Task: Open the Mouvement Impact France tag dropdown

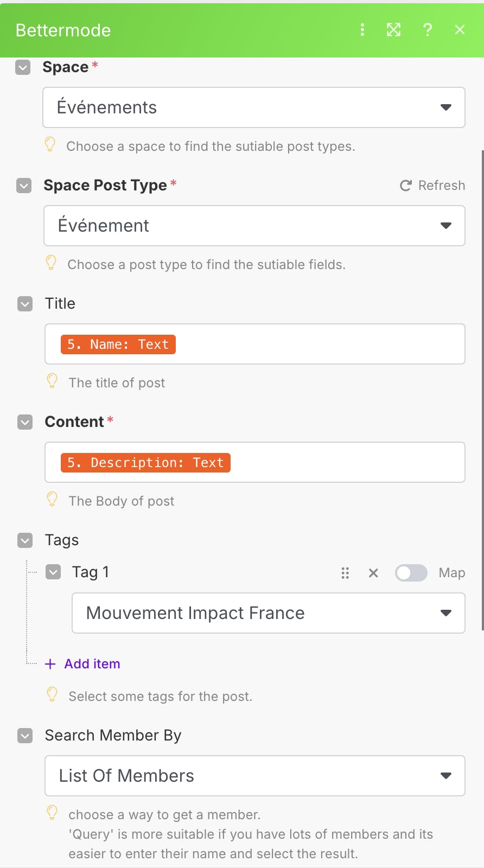Action: point(268,613)
